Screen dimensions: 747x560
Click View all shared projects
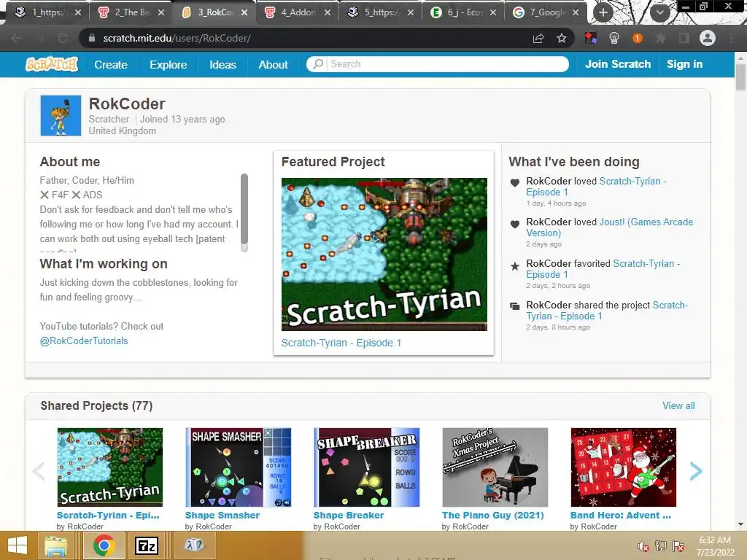[x=678, y=405]
